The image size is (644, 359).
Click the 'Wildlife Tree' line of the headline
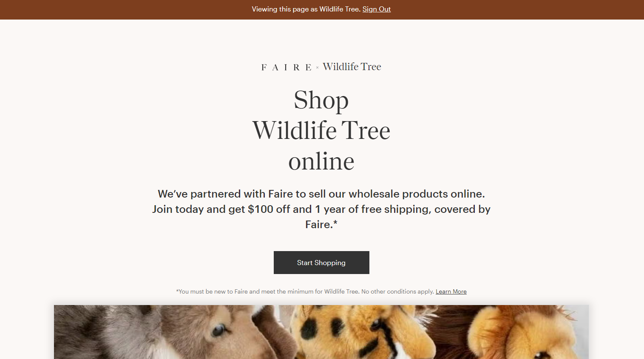tap(321, 130)
